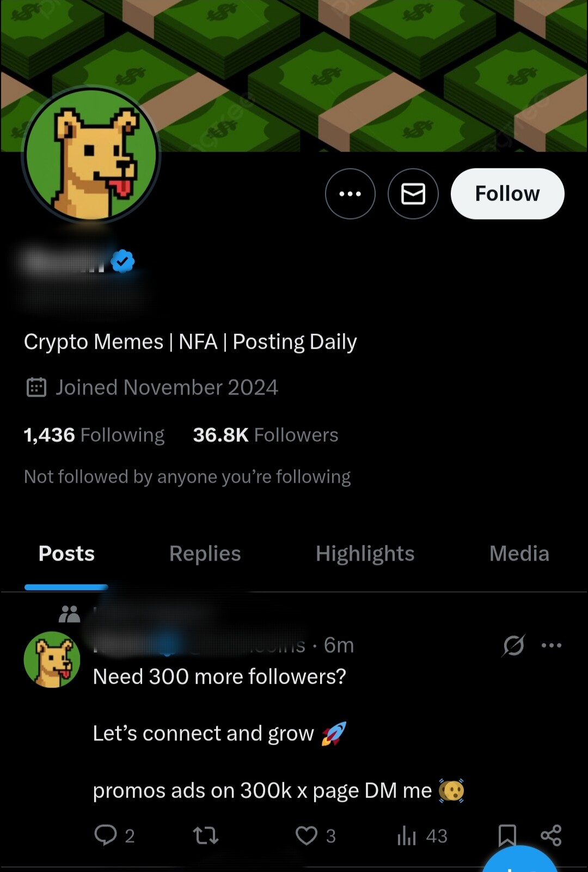The width and height of the screenshot is (588, 872).
Task: Tap the envelope message icon
Action: click(413, 194)
